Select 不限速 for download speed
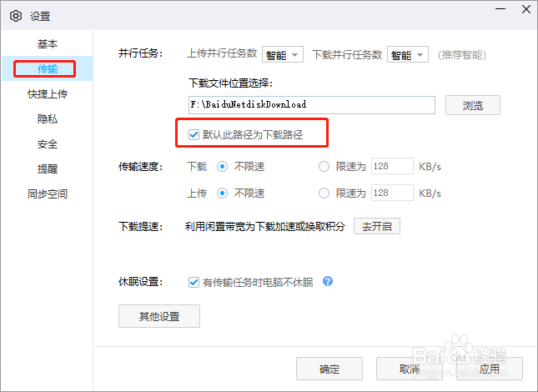This screenshot has width=538, height=392. coord(222,167)
